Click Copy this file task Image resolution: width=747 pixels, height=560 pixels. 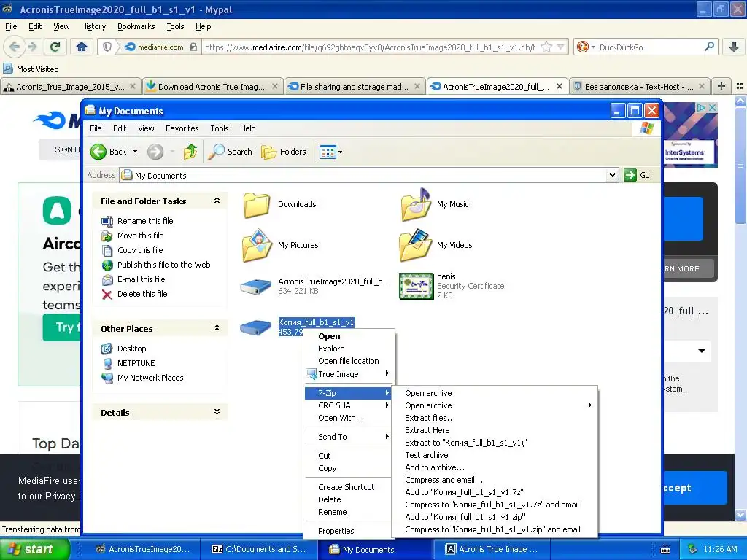coord(140,250)
